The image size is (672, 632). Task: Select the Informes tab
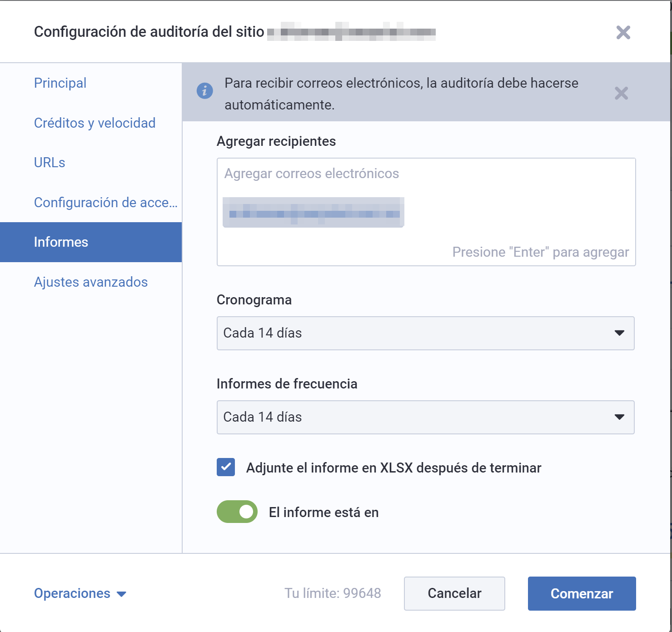(61, 242)
